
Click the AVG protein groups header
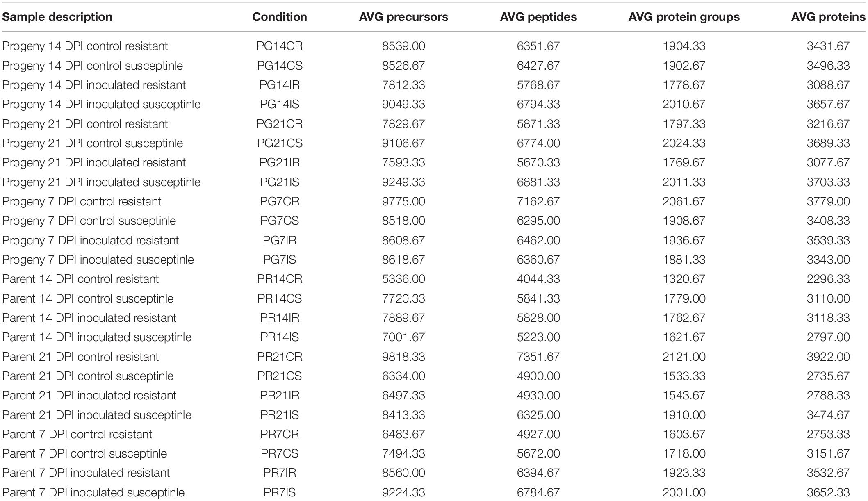point(684,17)
